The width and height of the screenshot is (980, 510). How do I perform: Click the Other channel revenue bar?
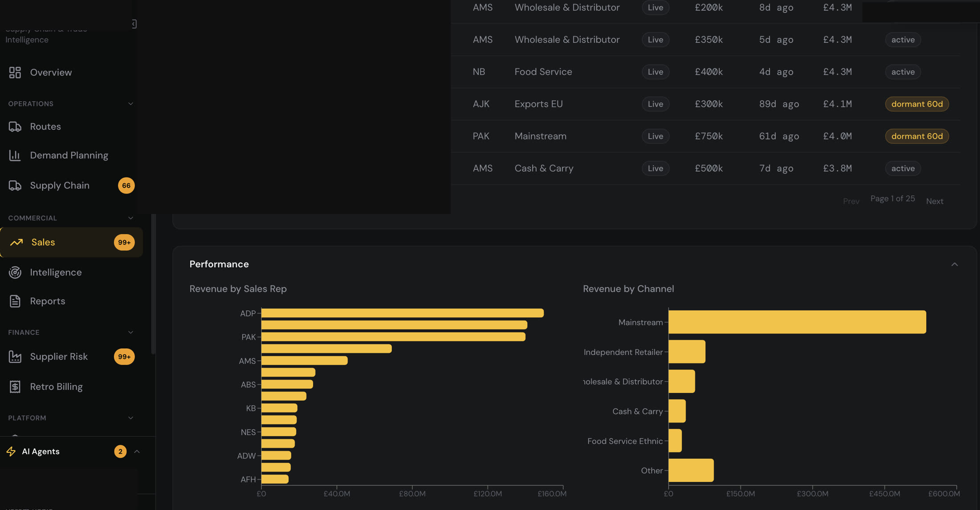691,470
